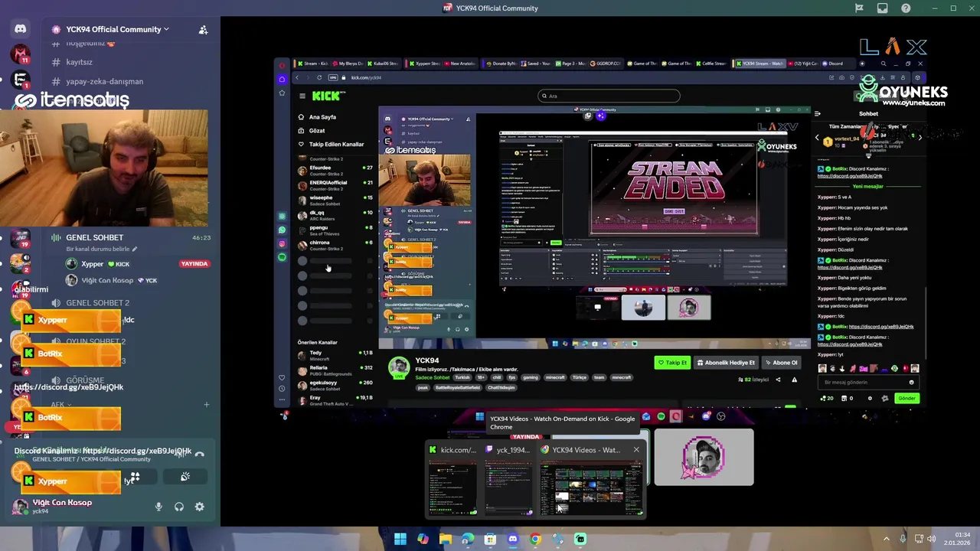Open volume control in system tray
This screenshot has height=551, width=980.
(x=932, y=539)
